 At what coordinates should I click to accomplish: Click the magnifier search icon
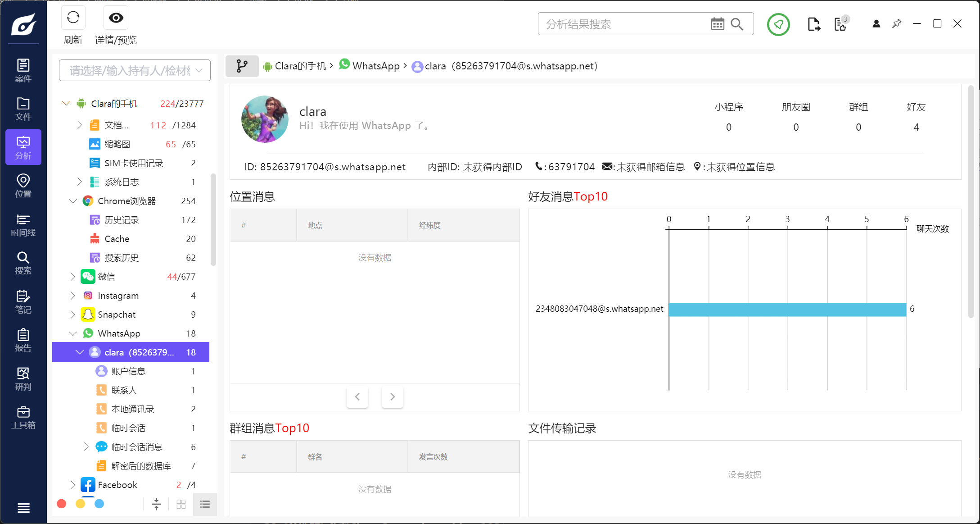point(737,24)
